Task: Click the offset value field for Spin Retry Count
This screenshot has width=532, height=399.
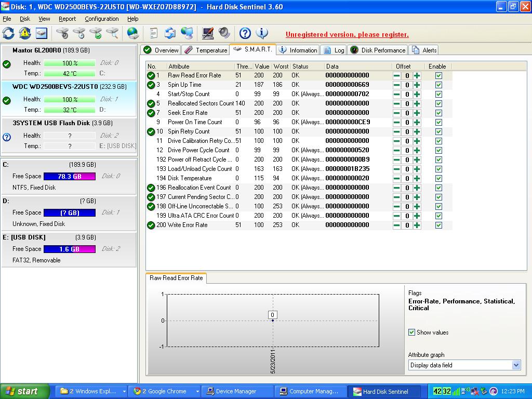Action: [407, 131]
